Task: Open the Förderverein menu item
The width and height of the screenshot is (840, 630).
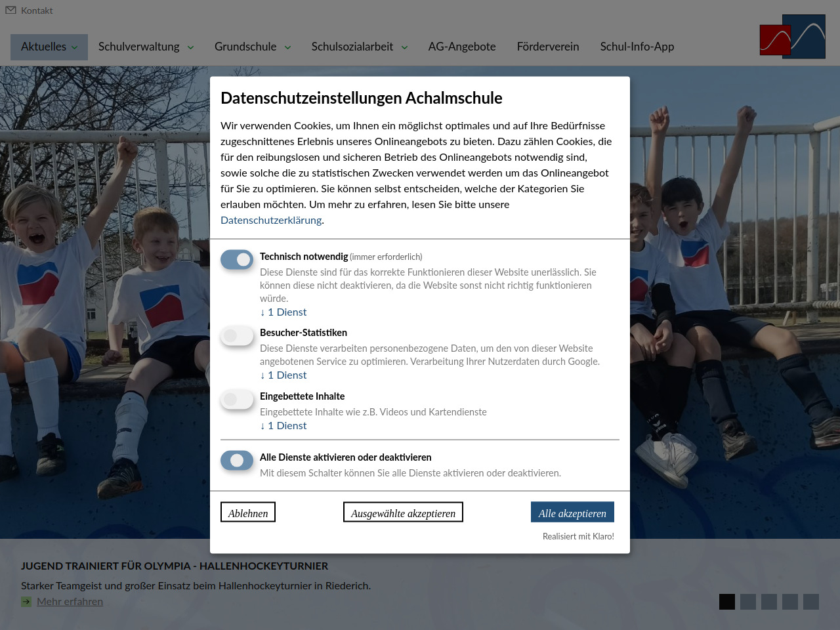Action: (548, 47)
